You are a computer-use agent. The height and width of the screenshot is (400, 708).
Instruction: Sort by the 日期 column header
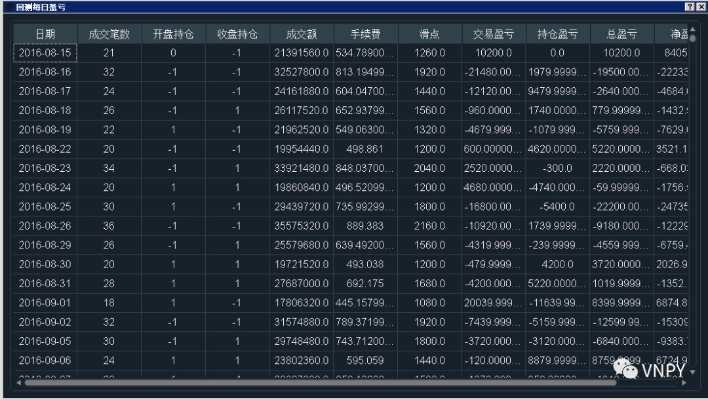(45, 34)
